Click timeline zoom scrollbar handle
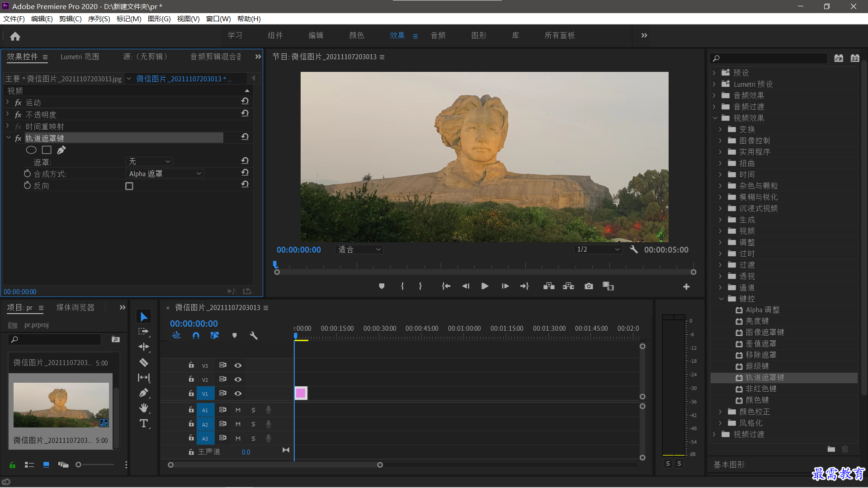The width and height of the screenshot is (868, 488). click(380, 465)
